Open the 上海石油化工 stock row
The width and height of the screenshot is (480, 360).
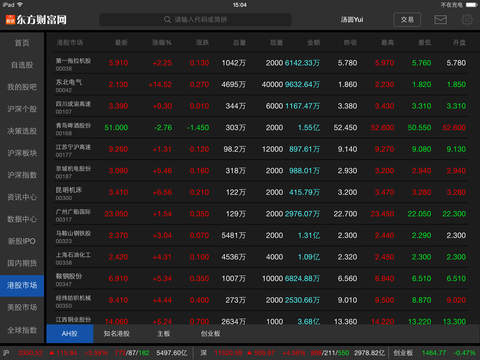pos(261,257)
